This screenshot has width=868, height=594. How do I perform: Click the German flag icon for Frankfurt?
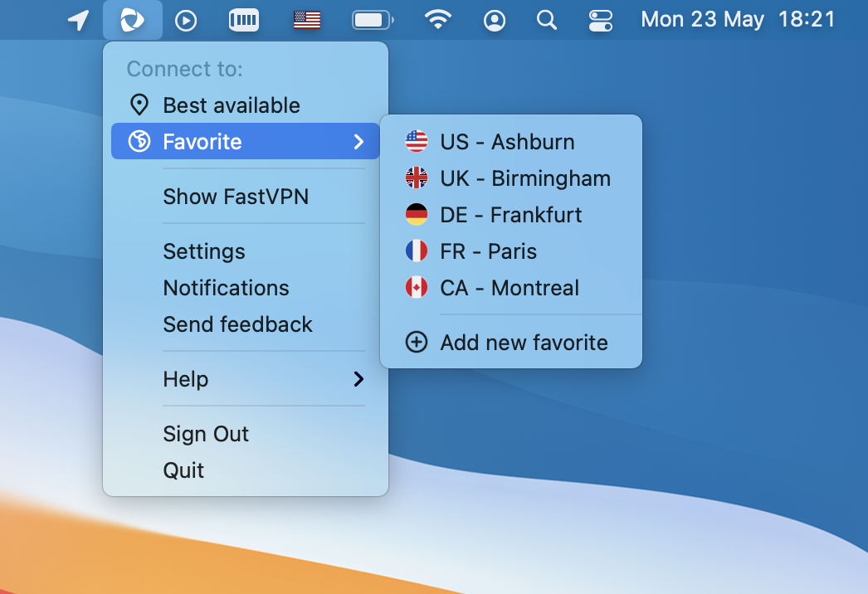point(417,215)
